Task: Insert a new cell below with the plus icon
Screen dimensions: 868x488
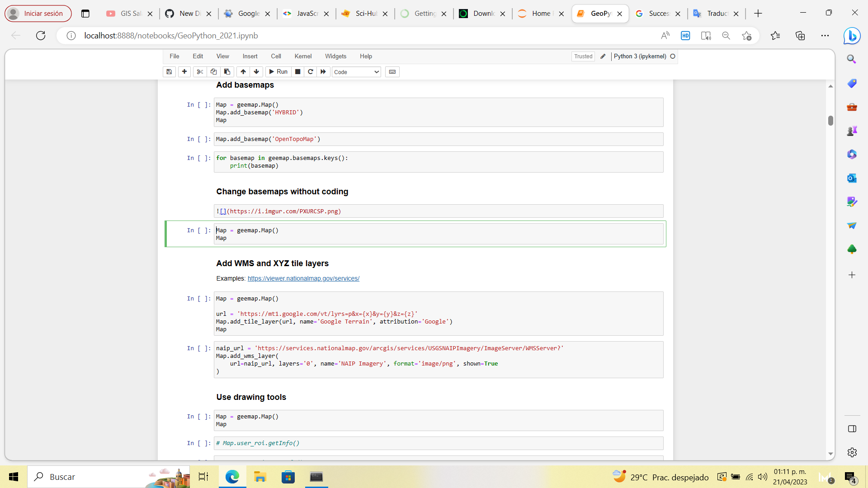Action: (x=184, y=71)
